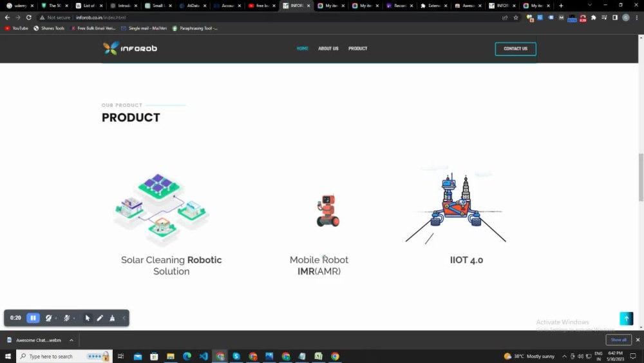Click the Inforob logo in header
Screen dimensions: 644x363
pyautogui.click(x=130, y=48)
